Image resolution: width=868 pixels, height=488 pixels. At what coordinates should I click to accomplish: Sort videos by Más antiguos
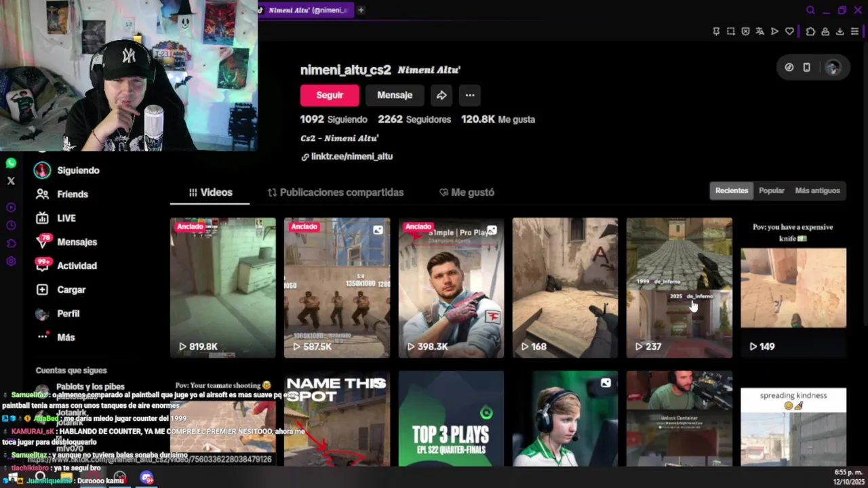817,190
